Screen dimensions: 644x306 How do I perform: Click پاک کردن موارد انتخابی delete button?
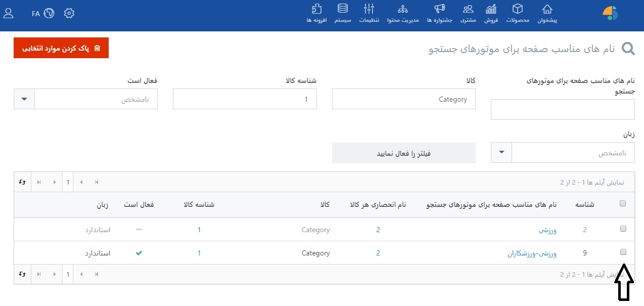click(61, 48)
